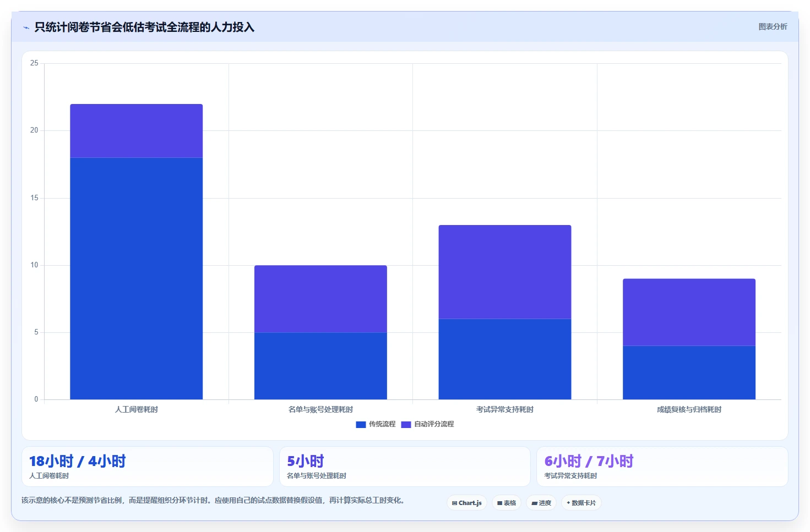Click the 名单与账号处理耗时 x-axis label
Image resolution: width=810 pixels, height=532 pixels.
point(320,409)
